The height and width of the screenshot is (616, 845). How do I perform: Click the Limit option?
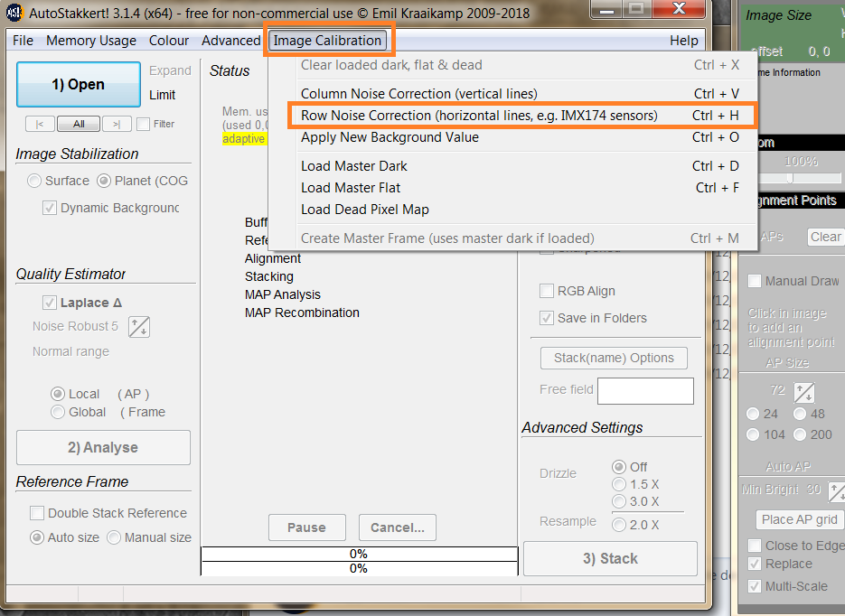(x=162, y=95)
